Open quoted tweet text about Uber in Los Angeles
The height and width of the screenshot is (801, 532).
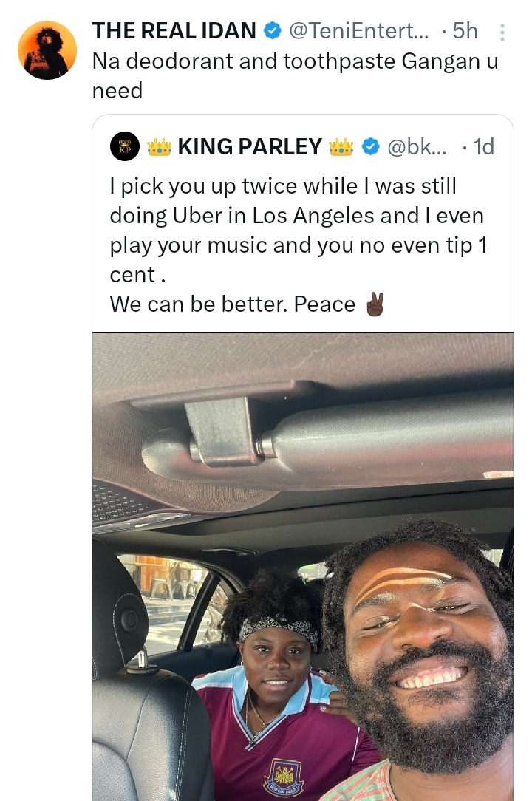point(299,231)
